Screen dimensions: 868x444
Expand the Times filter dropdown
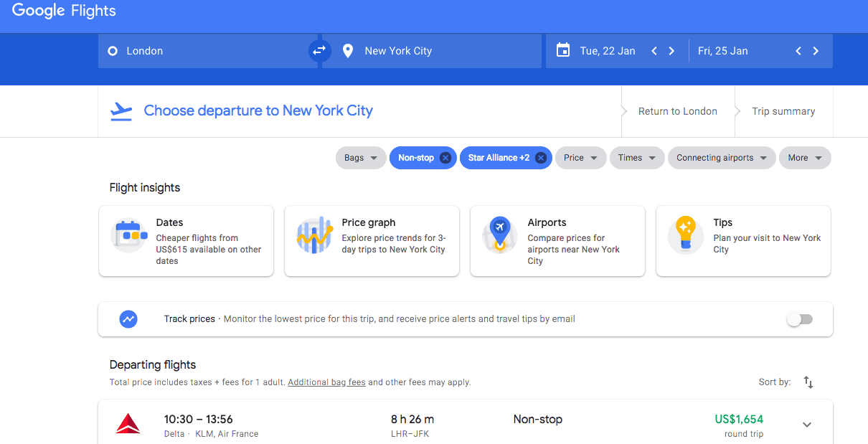(x=636, y=158)
